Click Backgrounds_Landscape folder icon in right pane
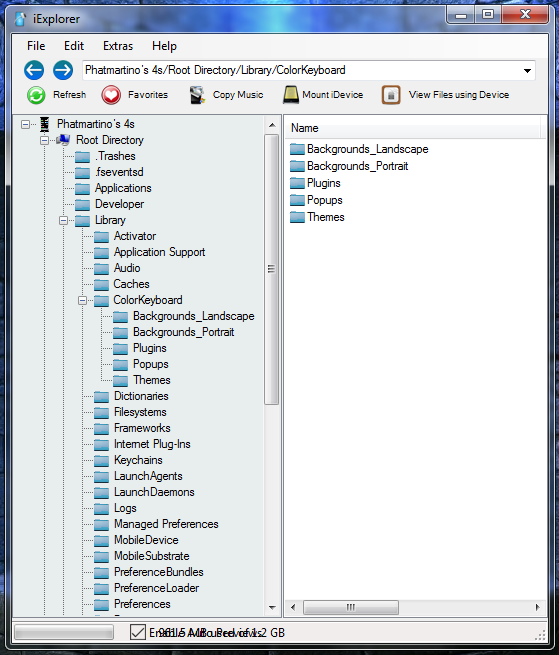 click(x=297, y=149)
